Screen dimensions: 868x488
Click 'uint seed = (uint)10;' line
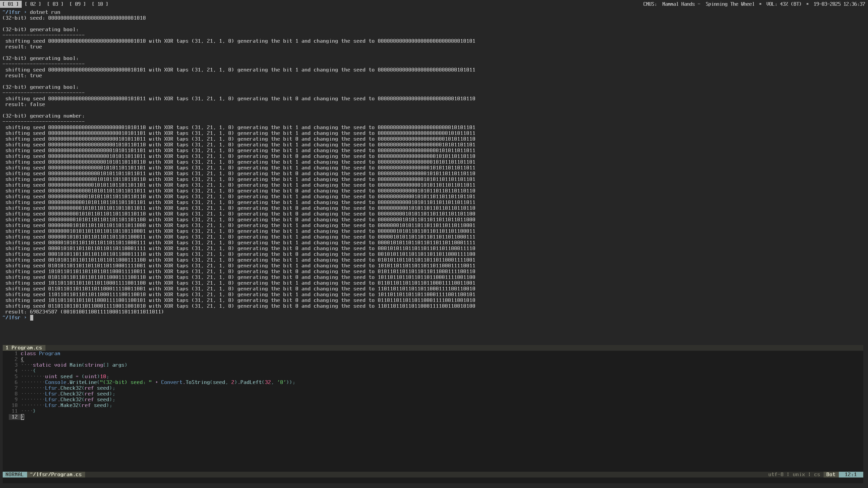77,377
